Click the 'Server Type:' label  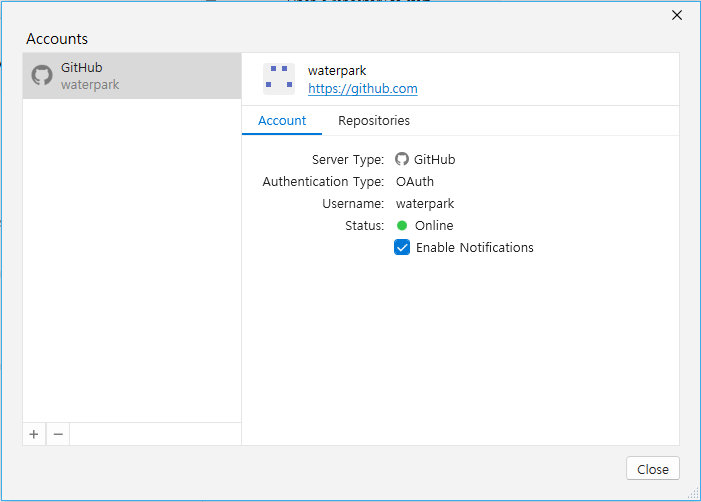(x=348, y=160)
